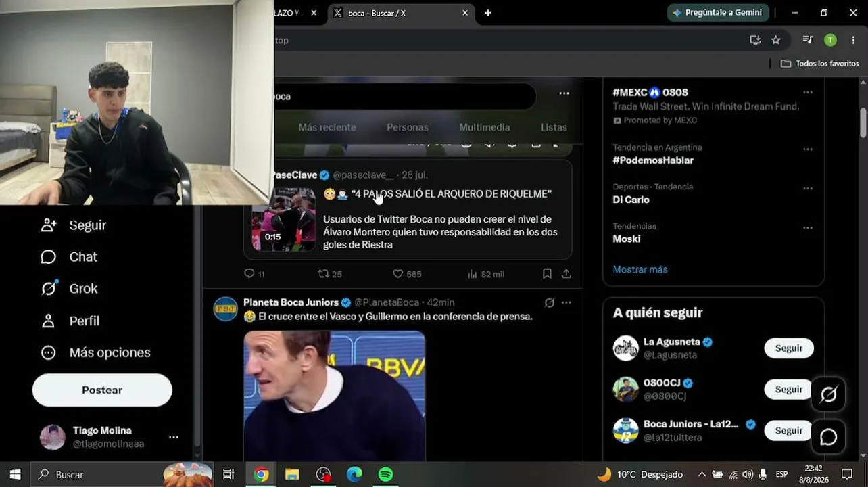Follow Boca Juniors - La12 account
Screen dimensions: 868x487
pos(788,430)
